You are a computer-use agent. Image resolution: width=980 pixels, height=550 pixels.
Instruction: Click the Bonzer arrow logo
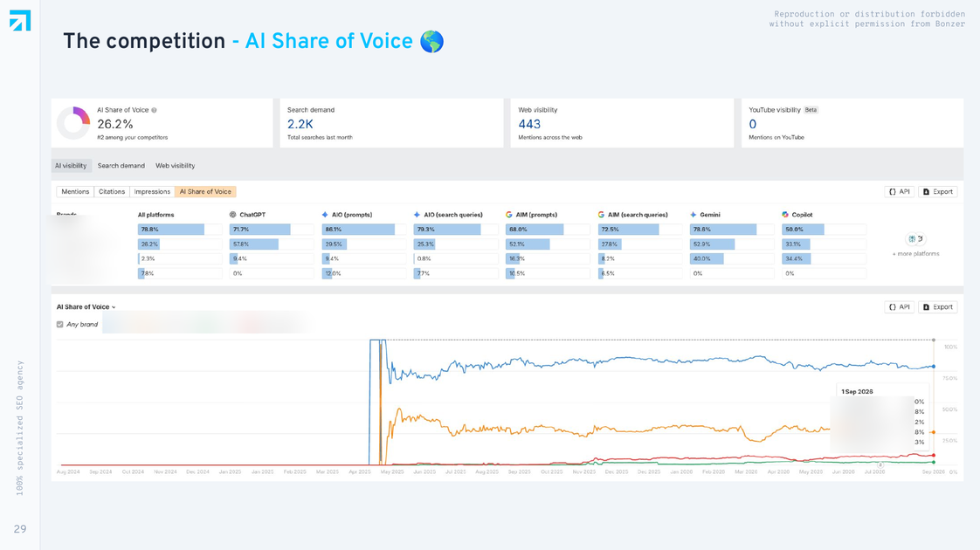click(20, 21)
